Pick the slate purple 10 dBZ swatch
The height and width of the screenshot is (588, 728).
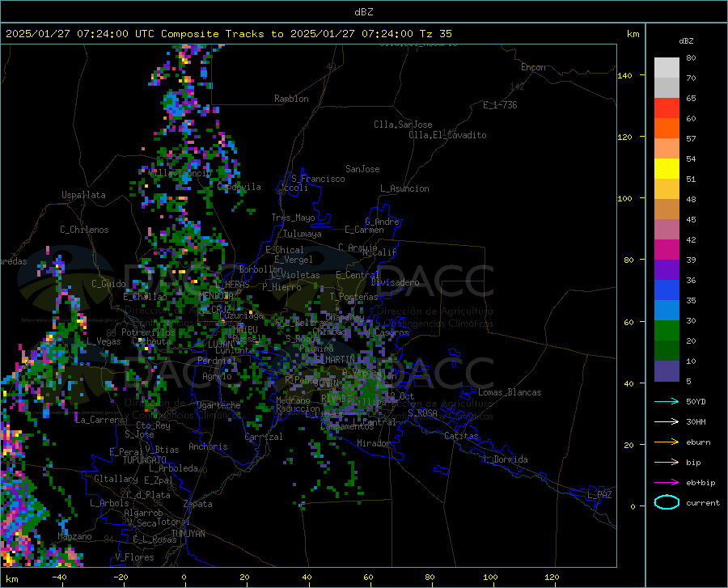click(x=667, y=371)
